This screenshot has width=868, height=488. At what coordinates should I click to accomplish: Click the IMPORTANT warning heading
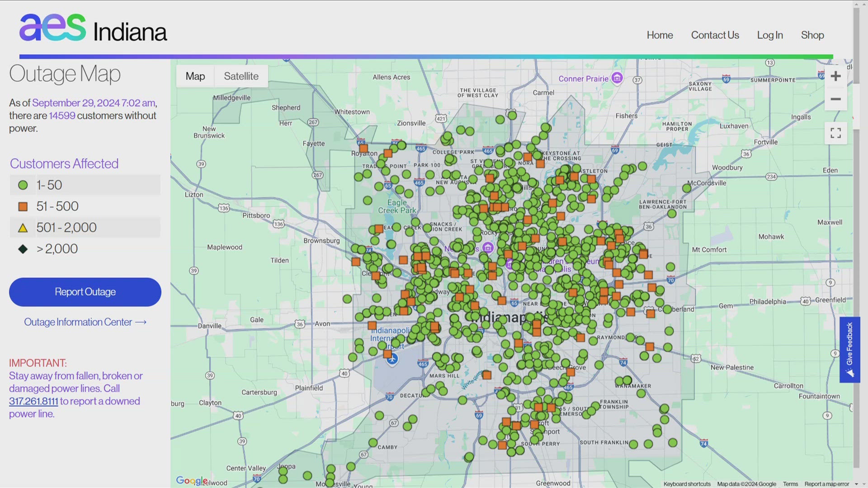(38, 363)
